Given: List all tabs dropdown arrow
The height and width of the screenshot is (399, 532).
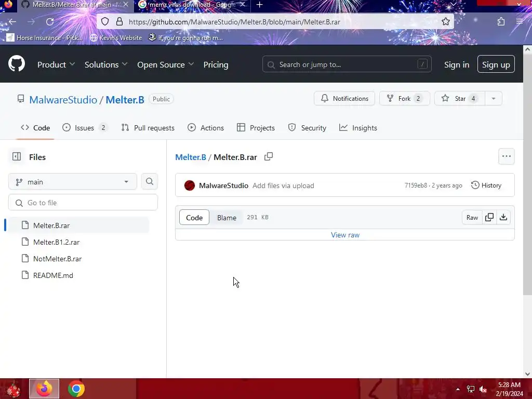Looking at the screenshot, I should pyautogui.click(x=453, y=4).
